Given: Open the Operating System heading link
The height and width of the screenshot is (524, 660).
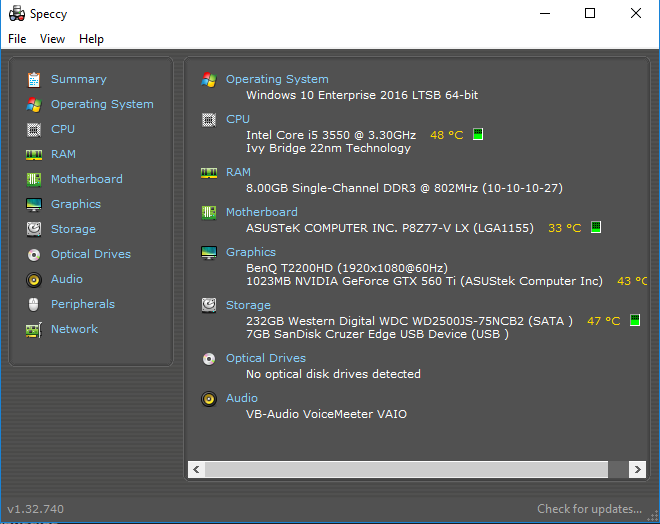Looking at the screenshot, I should pos(277,79).
